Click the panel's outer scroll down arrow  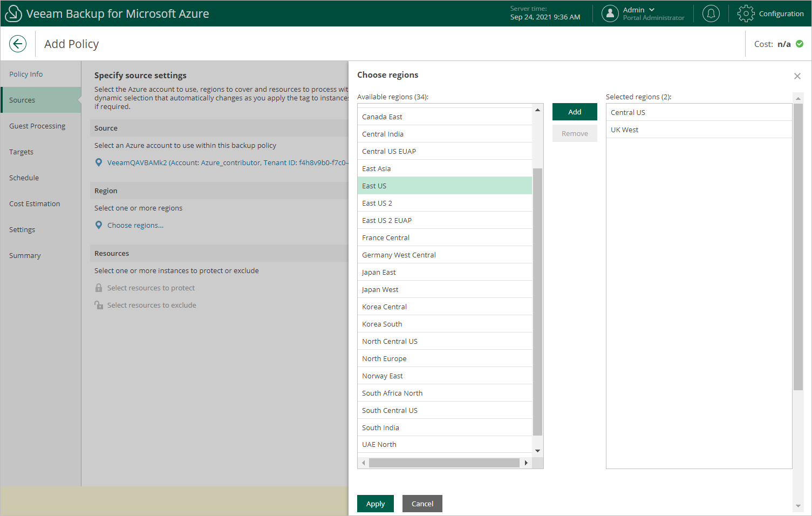pyautogui.click(x=799, y=506)
